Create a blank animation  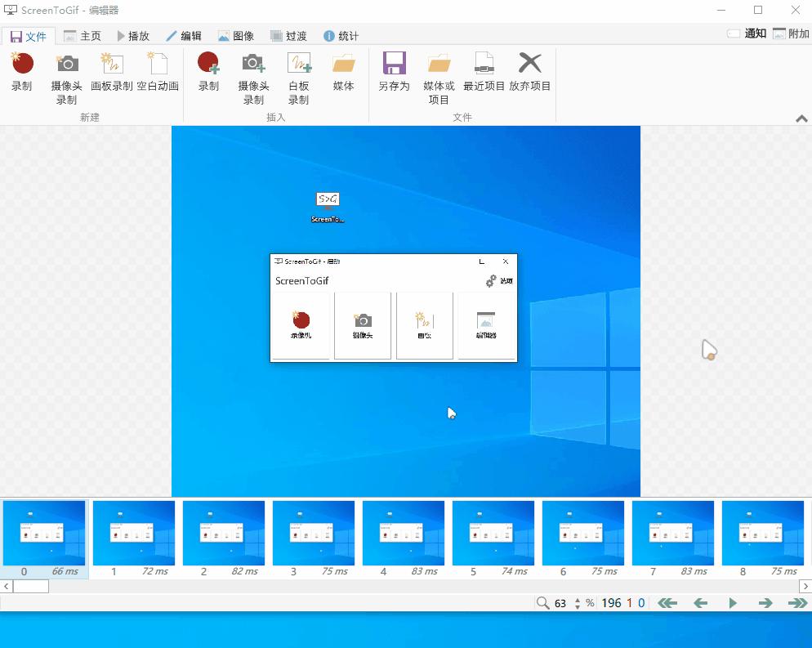click(x=157, y=78)
